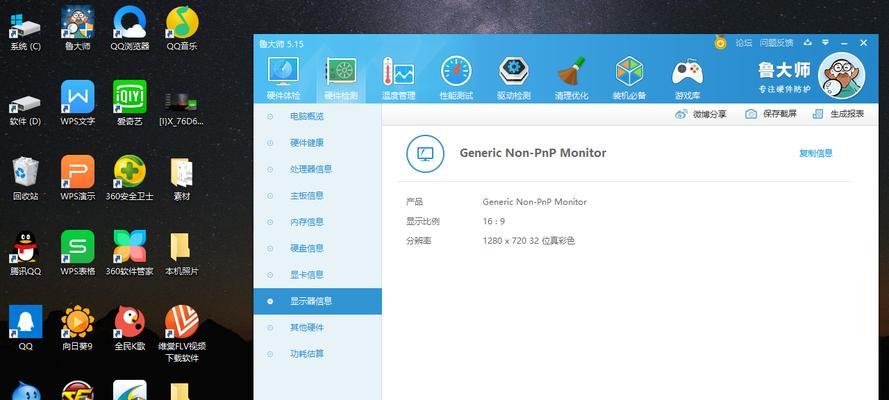Open the 全民K歌 desktop shortcut
Screen dimensions: 889x400
pos(130,329)
